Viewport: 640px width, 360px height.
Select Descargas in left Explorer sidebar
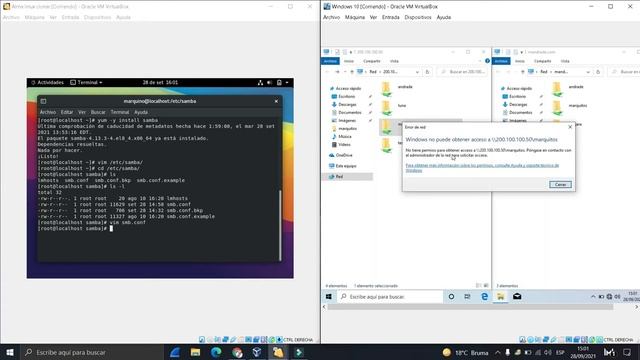(343, 104)
